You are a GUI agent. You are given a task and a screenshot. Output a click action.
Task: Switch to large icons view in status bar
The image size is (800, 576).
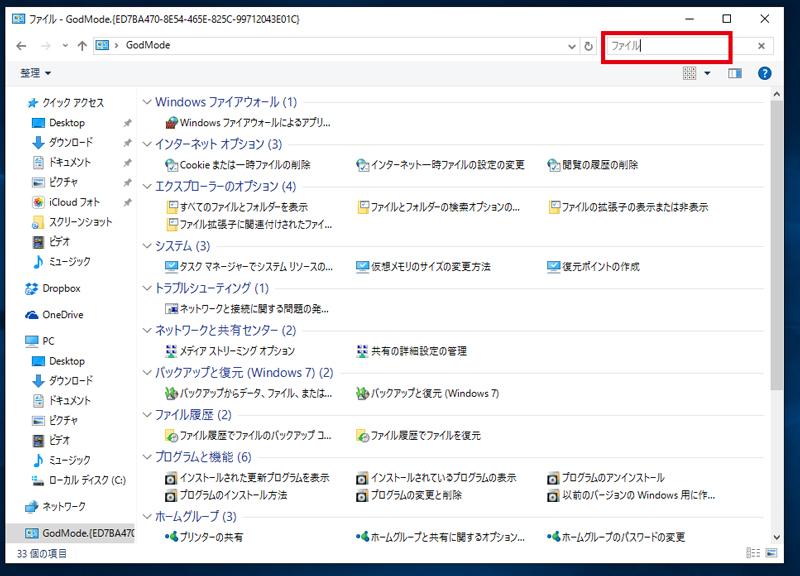click(x=771, y=553)
